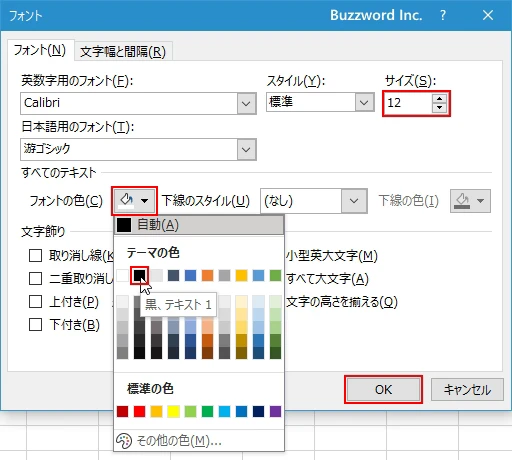Pick bright red in the 標準の色 row
512x460 pixels.
pos(139,411)
